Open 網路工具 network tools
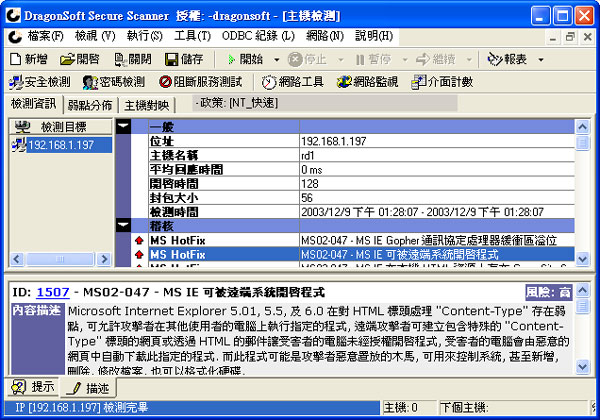Screen dimensions: 600x420 point(293,82)
